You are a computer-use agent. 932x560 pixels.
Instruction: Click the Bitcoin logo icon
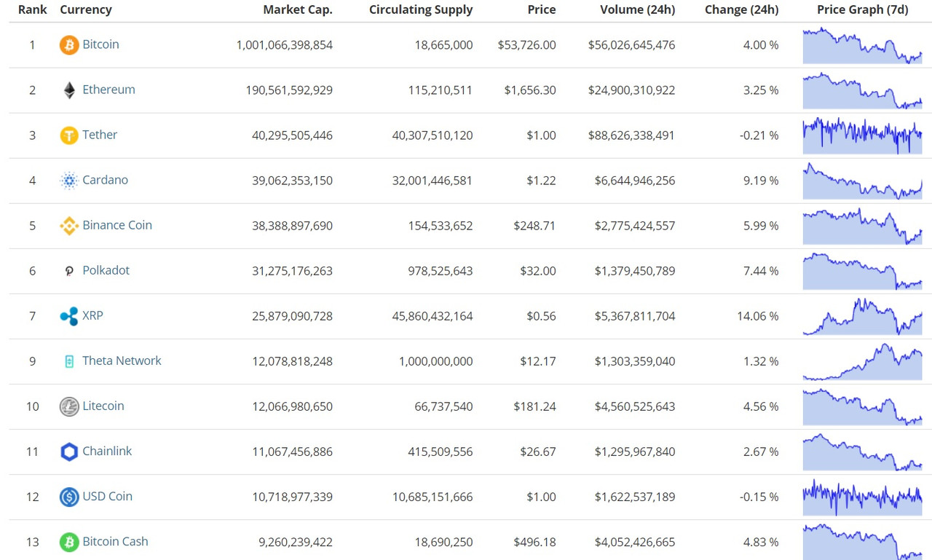[69, 45]
